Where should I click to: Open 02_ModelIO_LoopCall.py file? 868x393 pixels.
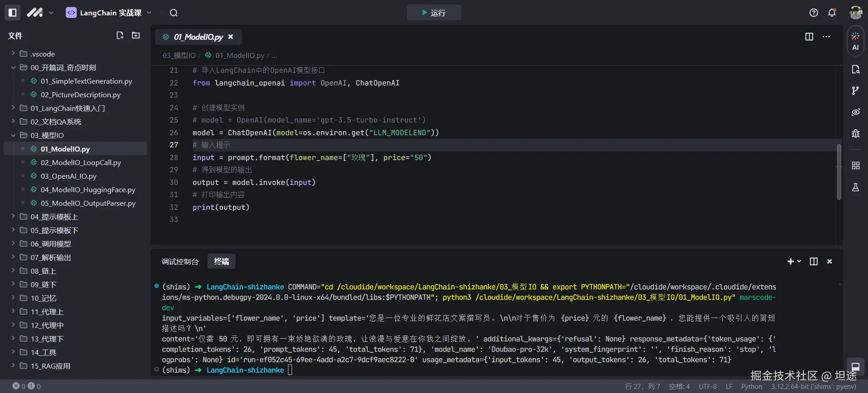(80, 162)
